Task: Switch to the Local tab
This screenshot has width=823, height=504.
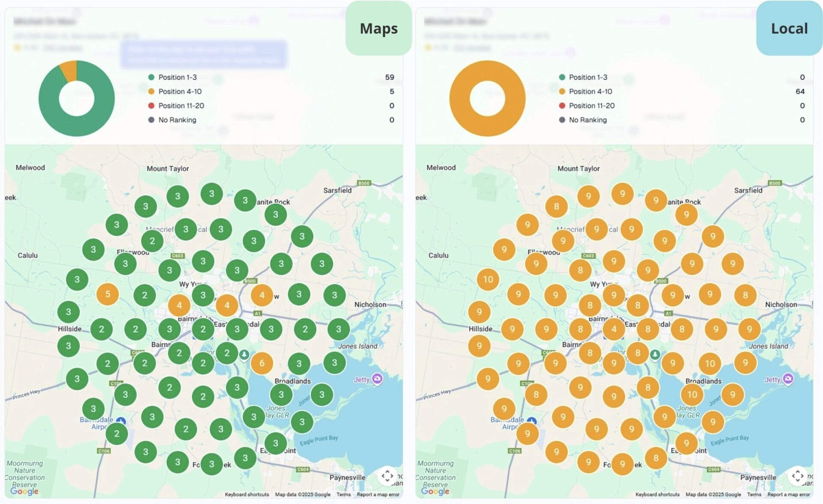Action: point(789,28)
